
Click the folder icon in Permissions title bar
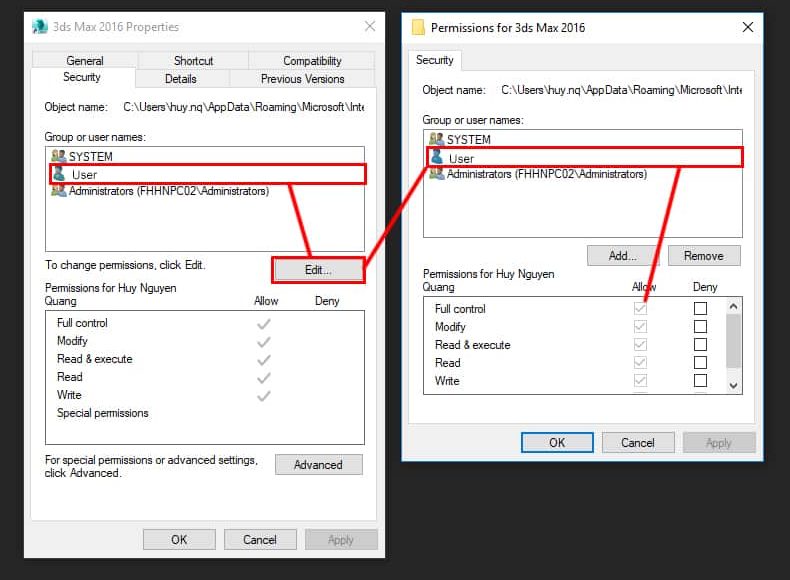(418, 27)
